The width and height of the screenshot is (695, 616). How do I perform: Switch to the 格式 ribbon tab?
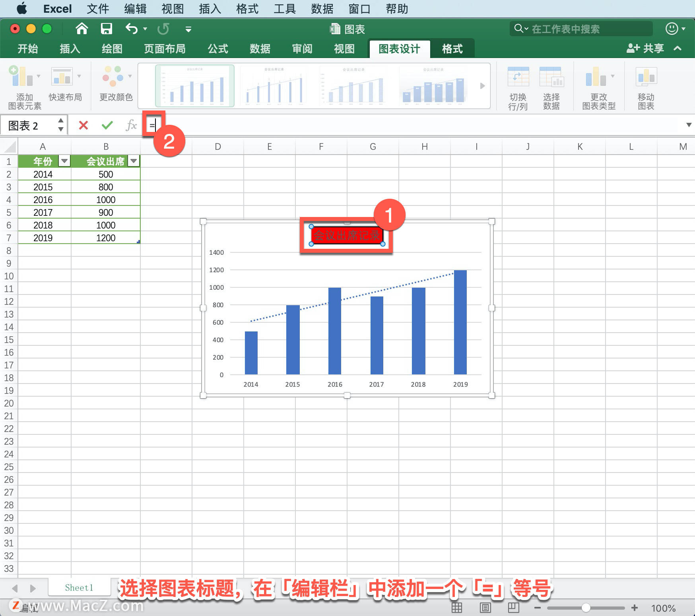point(452,48)
